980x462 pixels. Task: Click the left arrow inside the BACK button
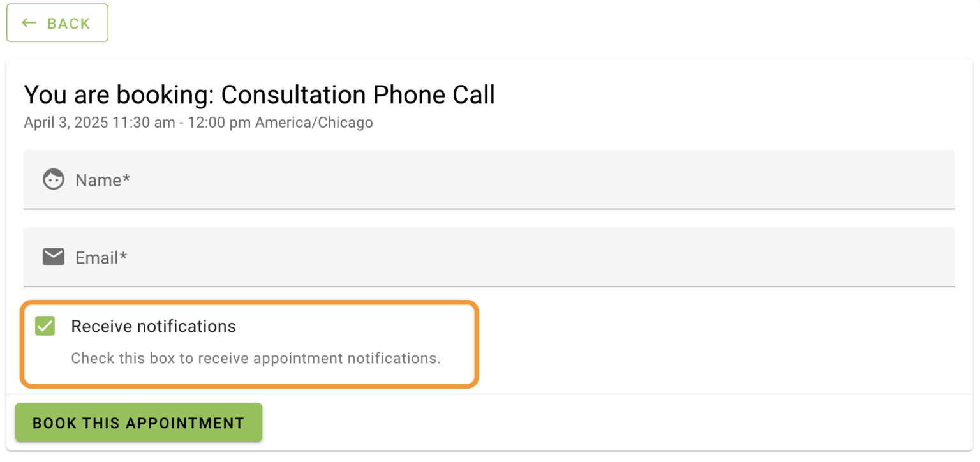click(x=28, y=22)
